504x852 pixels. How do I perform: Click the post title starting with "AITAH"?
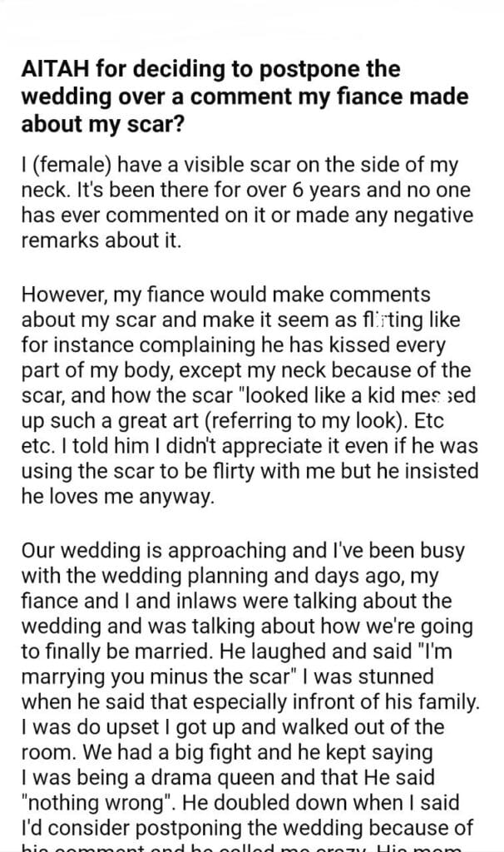coord(244,97)
